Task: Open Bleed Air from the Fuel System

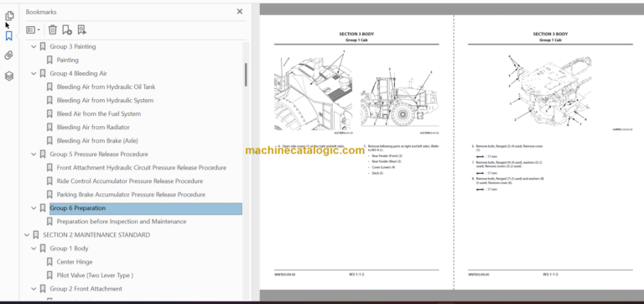Action: pyautogui.click(x=99, y=114)
